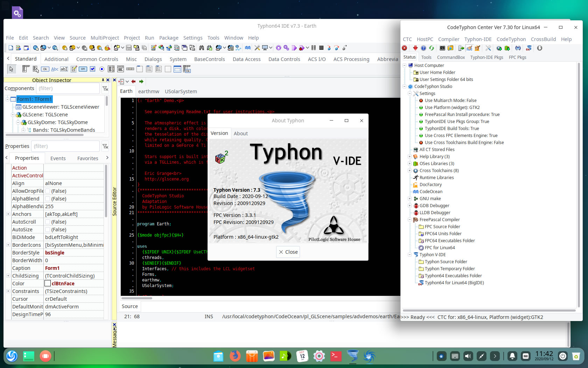588x368 pixels.
Task: Open the MultiProject menu
Action: 105,38
